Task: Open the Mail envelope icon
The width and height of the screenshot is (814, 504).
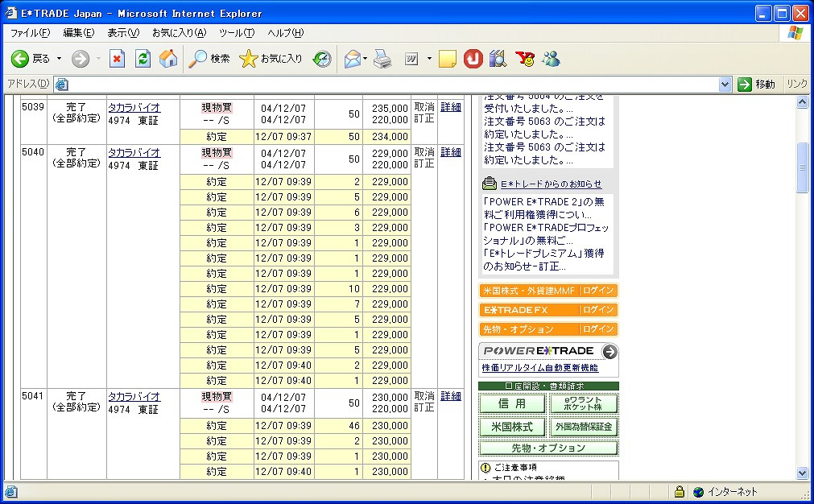Action: [x=353, y=59]
